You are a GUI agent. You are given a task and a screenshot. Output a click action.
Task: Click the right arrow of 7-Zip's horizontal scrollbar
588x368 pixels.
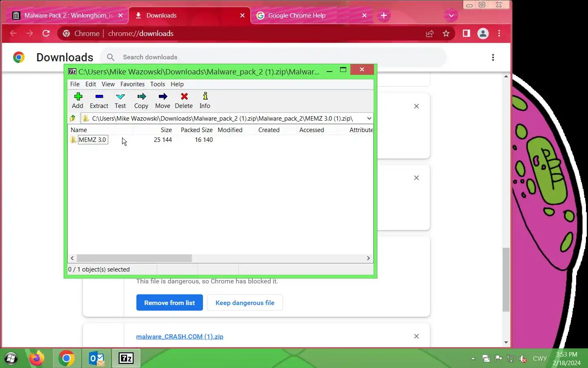[368, 258]
